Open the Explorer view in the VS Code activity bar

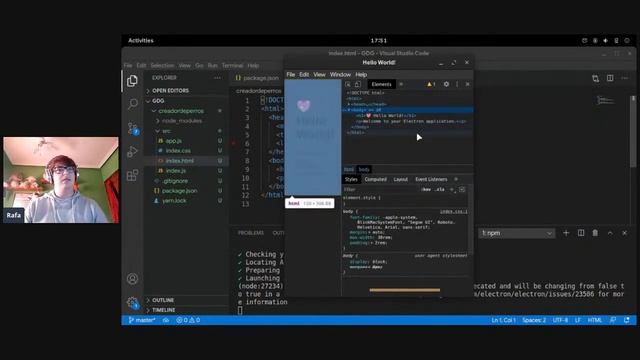click(132, 81)
